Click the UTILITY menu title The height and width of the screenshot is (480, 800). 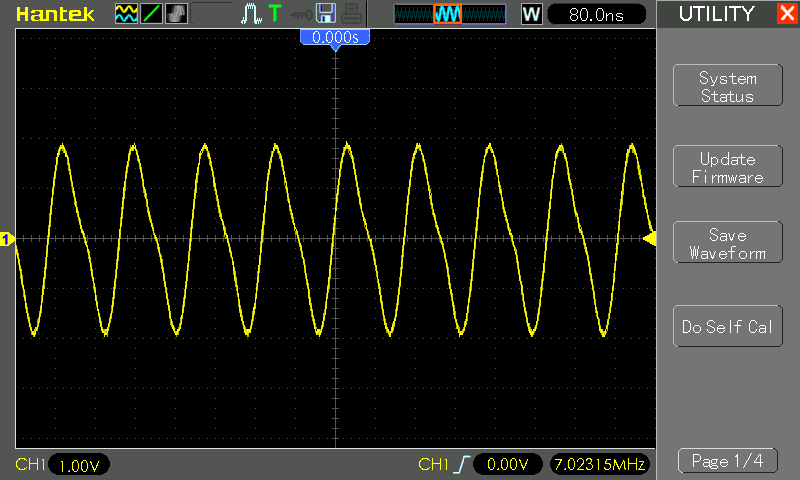point(716,14)
